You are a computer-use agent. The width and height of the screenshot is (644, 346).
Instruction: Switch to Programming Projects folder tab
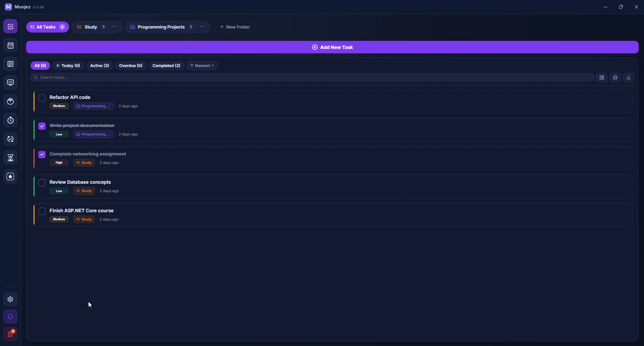[x=161, y=27]
